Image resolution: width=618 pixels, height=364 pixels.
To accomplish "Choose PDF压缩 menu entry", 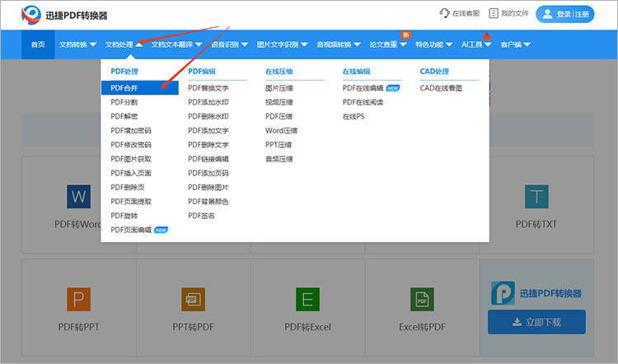I will point(279,117).
